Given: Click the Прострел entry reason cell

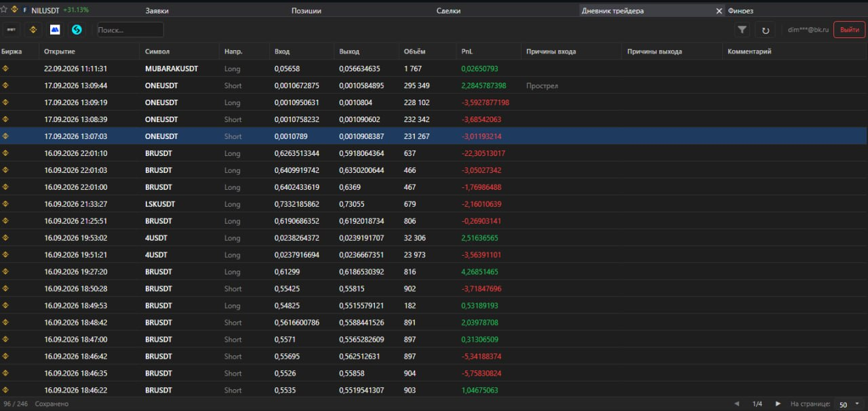Looking at the screenshot, I should (542, 85).
